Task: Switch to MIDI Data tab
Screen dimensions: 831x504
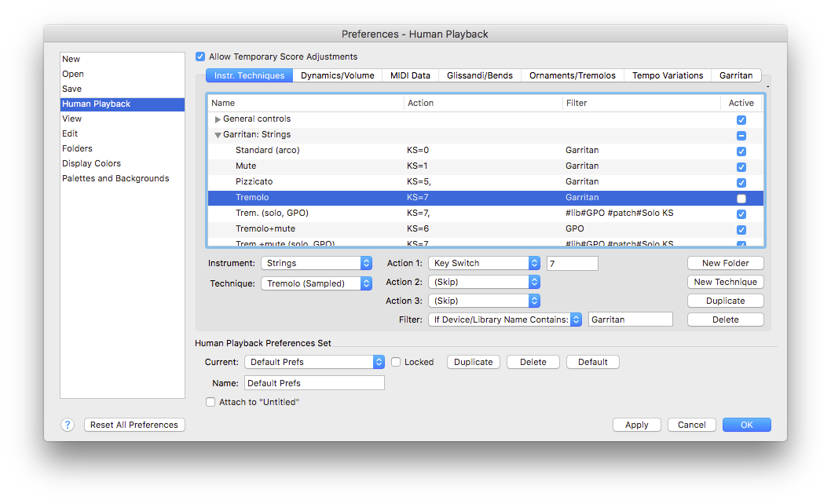Action: point(410,75)
